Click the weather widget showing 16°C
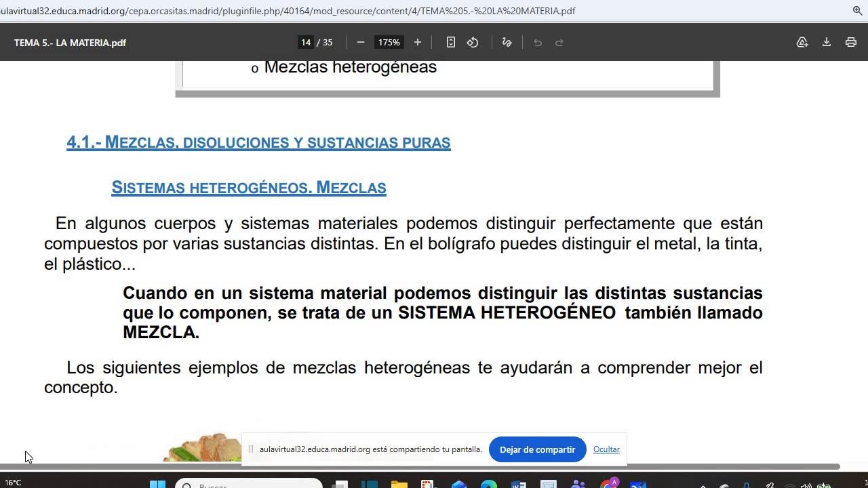 pos(14,483)
